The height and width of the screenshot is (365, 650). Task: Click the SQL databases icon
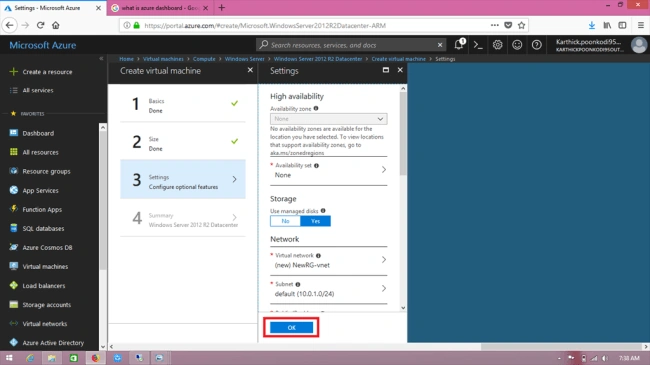pyautogui.click(x=14, y=228)
